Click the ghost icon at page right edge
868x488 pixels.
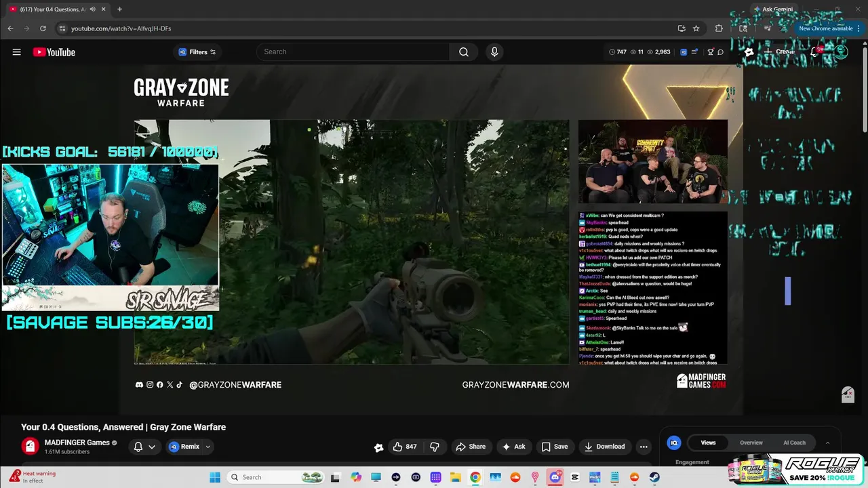(848, 394)
